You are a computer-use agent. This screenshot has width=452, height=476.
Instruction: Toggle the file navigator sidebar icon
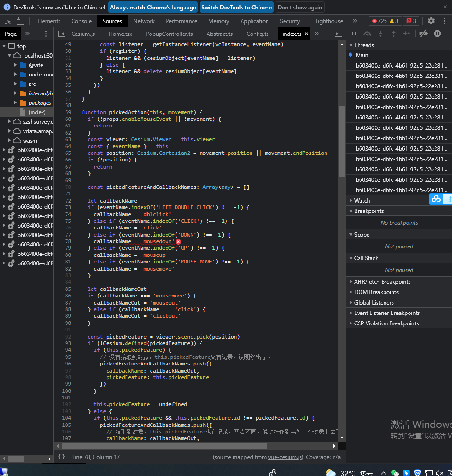61,34
